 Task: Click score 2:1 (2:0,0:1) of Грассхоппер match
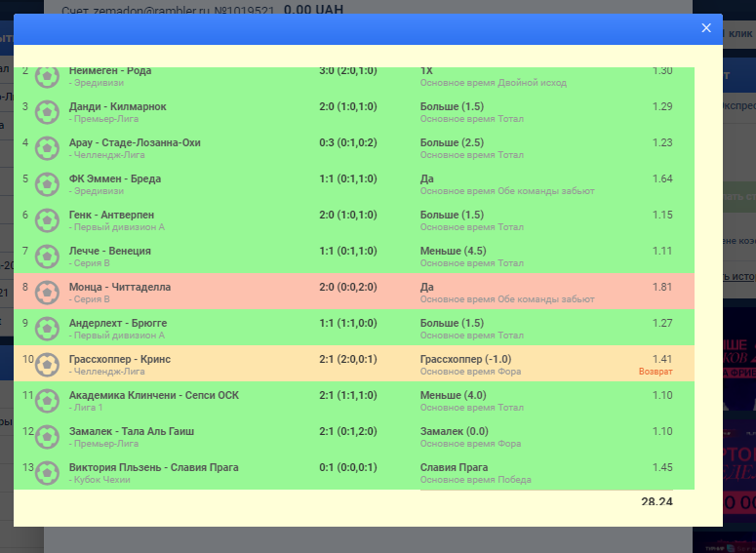[348, 359]
